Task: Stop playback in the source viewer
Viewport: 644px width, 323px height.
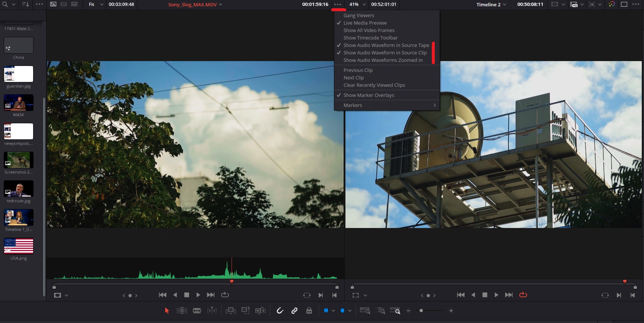Action: coord(187,295)
